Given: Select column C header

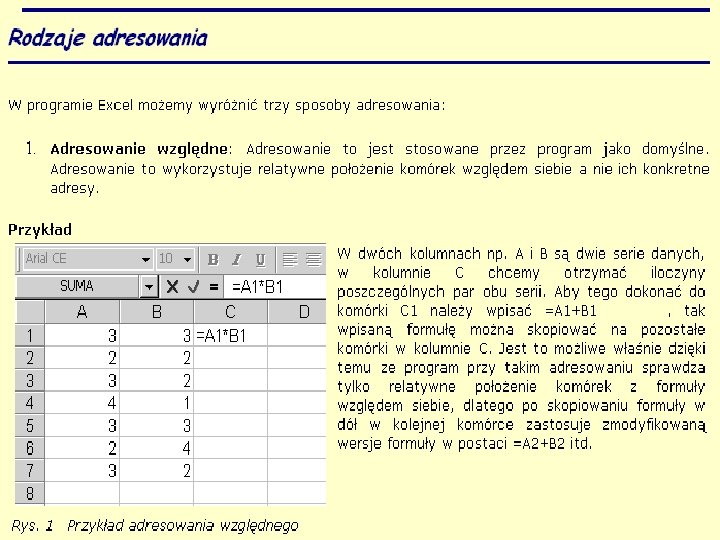Looking at the screenshot, I should coord(231,312).
